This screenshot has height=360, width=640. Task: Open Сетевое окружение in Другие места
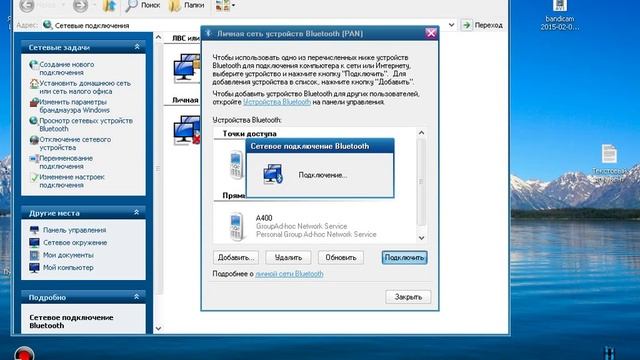pyautogui.click(x=75, y=242)
